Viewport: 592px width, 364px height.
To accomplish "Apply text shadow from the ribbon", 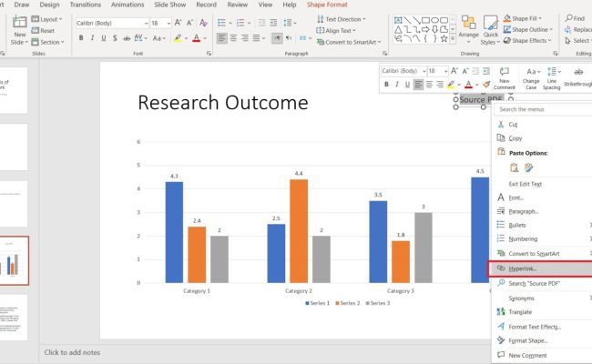I will (x=115, y=38).
